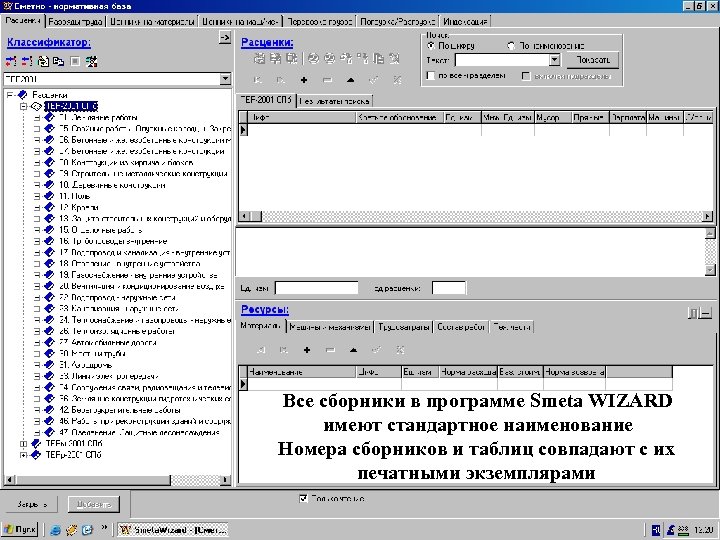720x540 pixels.
Task: Click the second red-arrow icon under Классификатор
Action: [x=27, y=61]
